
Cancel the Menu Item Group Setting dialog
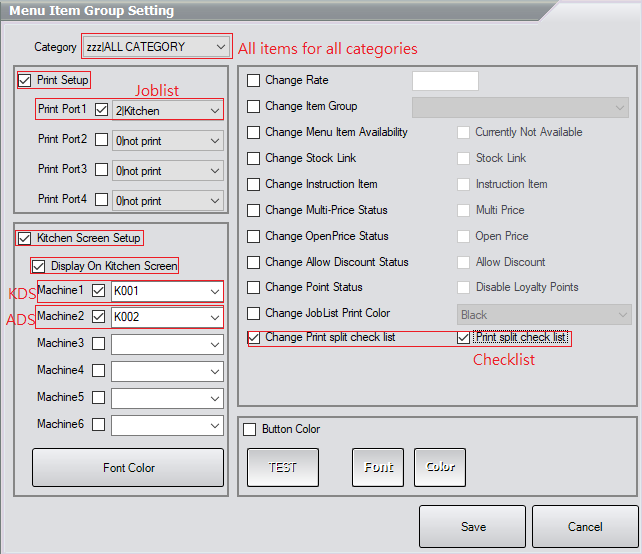tap(585, 526)
